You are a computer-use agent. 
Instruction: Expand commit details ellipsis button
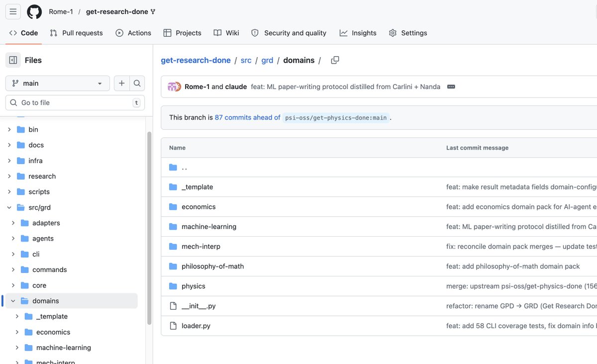click(x=451, y=87)
